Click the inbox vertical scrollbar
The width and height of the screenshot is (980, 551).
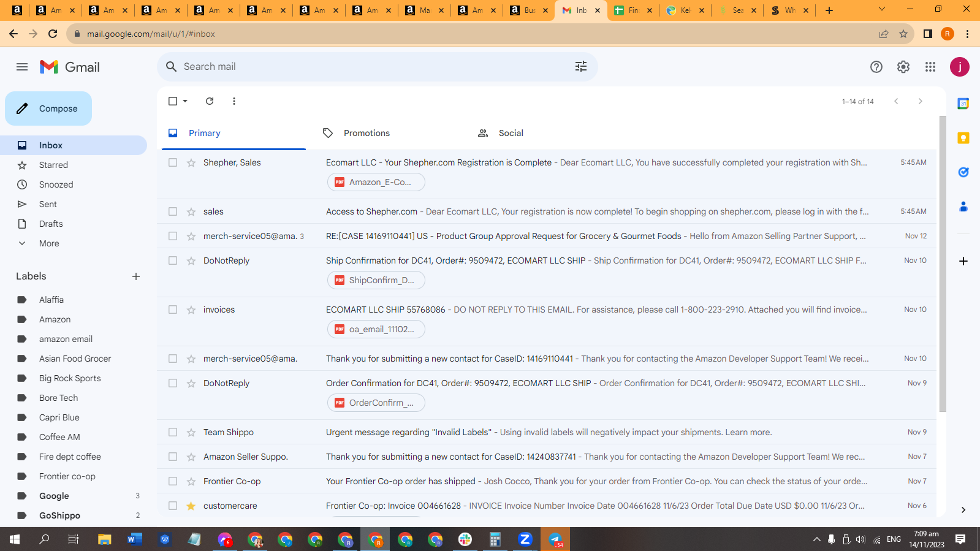click(943, 264)
